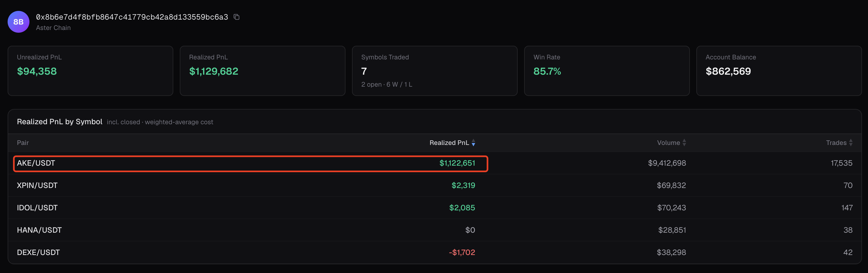The width and height of the screenshot is (868, 273).
Task: Open the Symbols Traded card
Action: [x=435, y=71]
